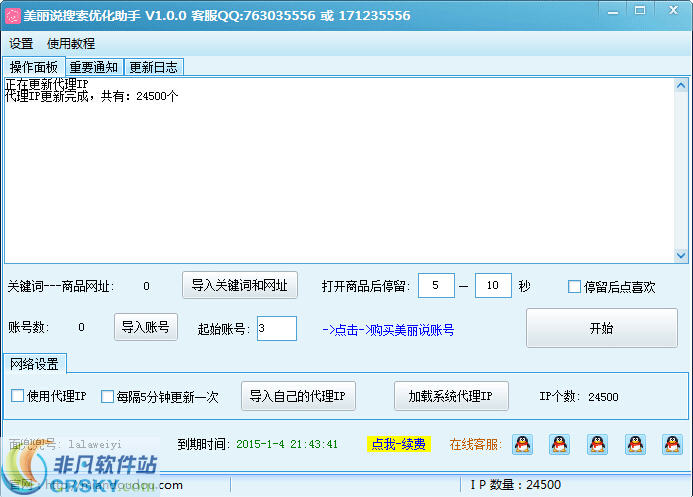Click the second QQ penguin customer service icon
The width and height of the screenshot is (693, 497).
(x=560, y=444)
